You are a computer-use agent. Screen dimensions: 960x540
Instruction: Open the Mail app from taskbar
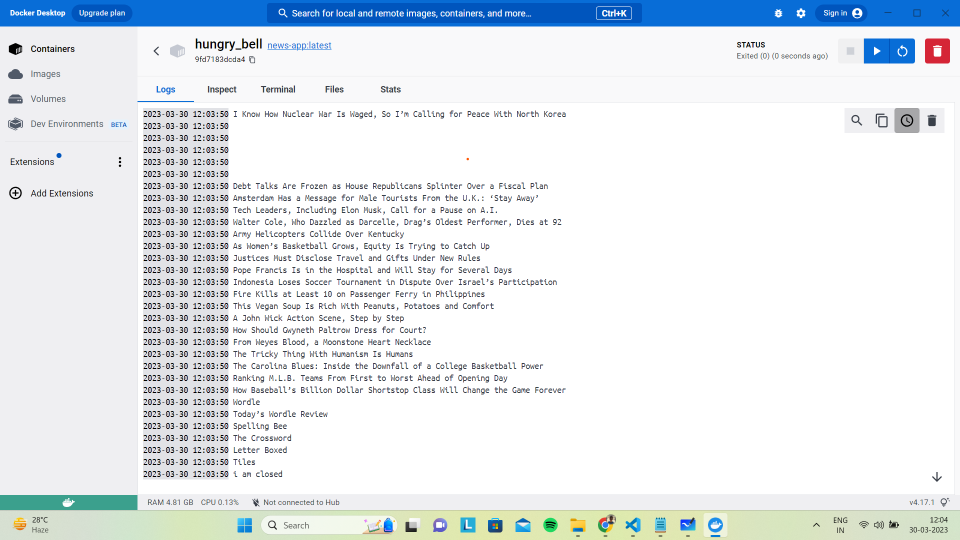(x=523, y=525)
